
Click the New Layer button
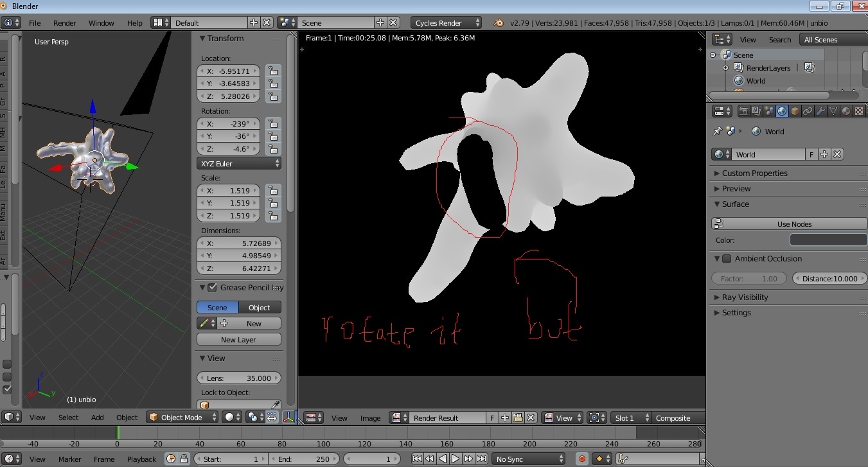coord(238,340)
